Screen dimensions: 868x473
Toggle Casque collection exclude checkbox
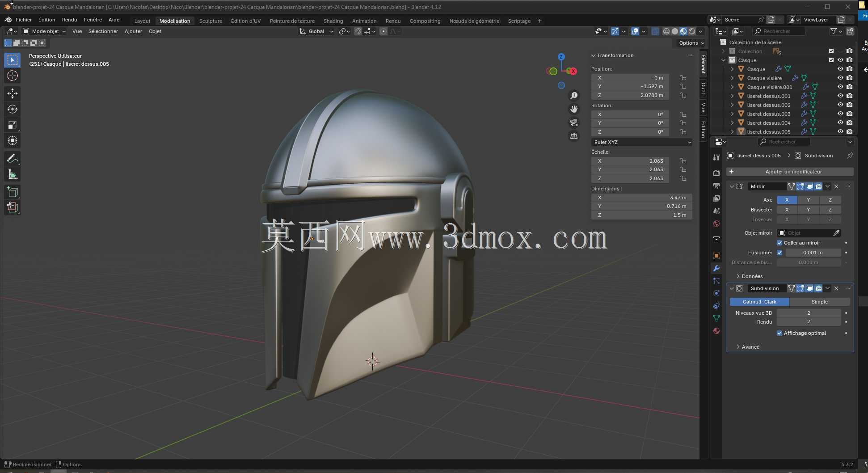pos(831,60)
